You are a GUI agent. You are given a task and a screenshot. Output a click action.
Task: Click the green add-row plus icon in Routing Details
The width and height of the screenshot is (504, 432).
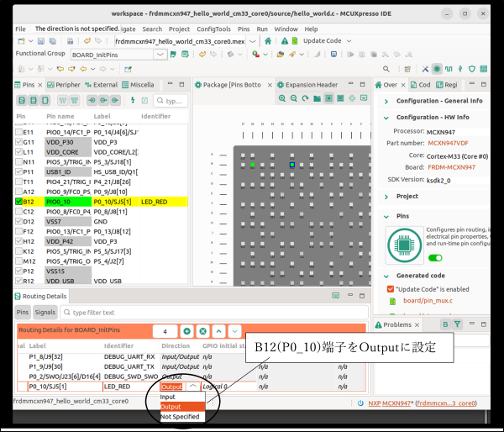186,332
